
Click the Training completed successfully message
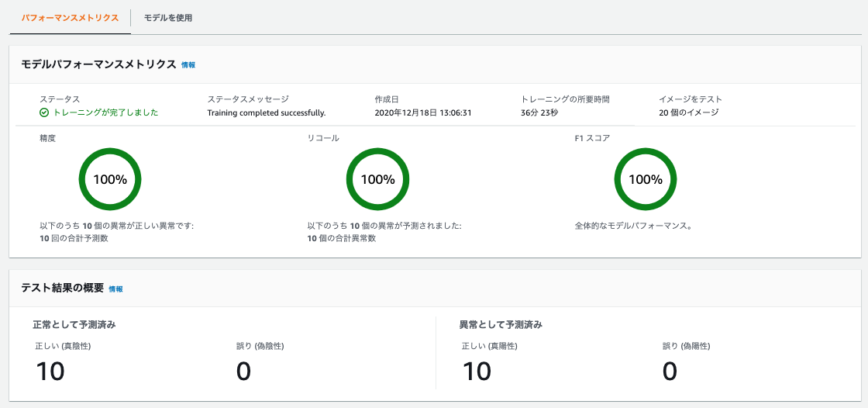267,112
